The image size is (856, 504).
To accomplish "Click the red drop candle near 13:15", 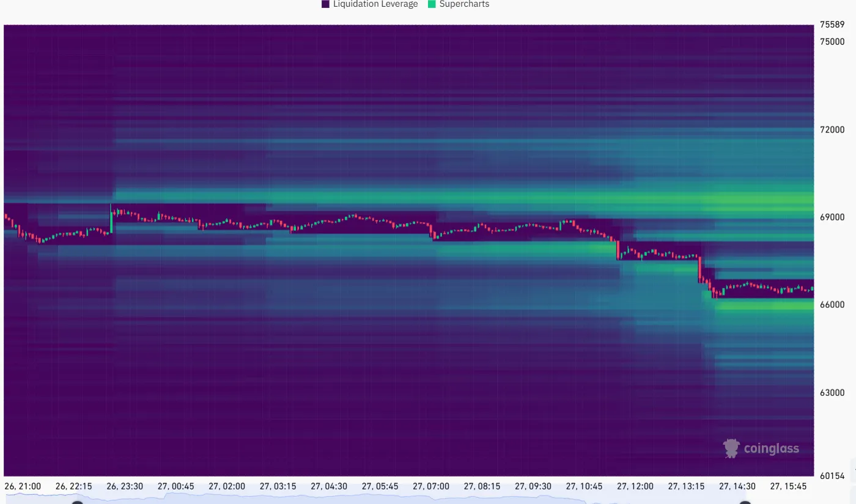I will [x=699, y=269].
